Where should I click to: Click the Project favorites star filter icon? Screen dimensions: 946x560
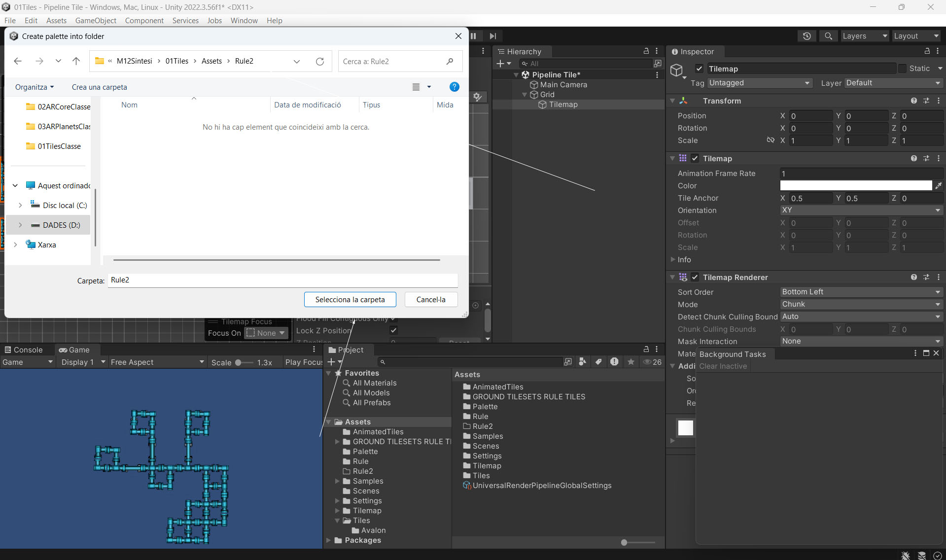point(631,362)
